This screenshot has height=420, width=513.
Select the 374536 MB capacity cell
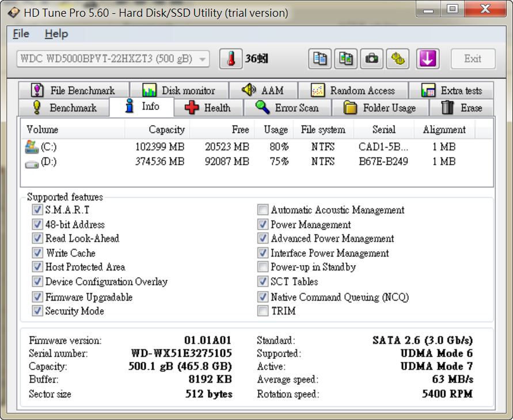[x=160, y=161]
